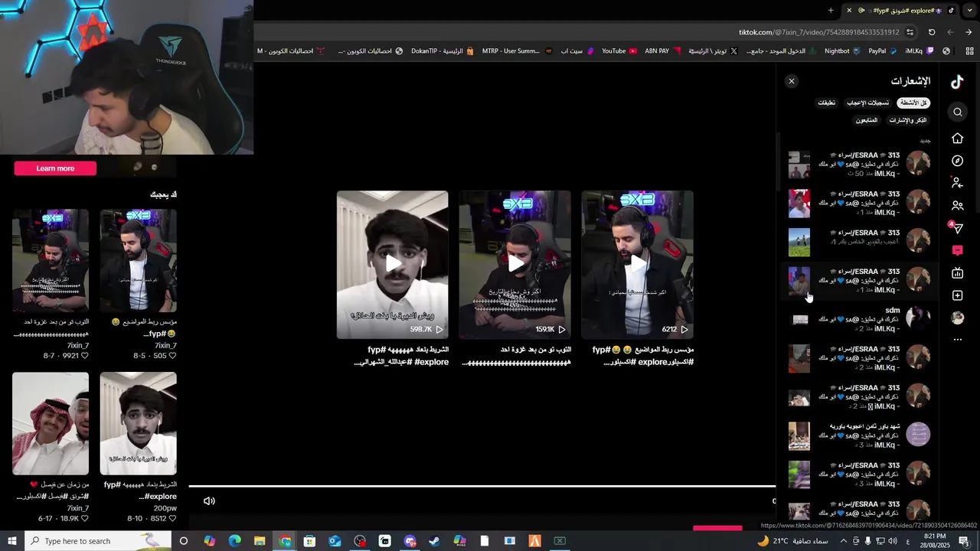Click the TikTok logo in sidebar
This screenshot has width=980, height=551.
coord(957,83)
